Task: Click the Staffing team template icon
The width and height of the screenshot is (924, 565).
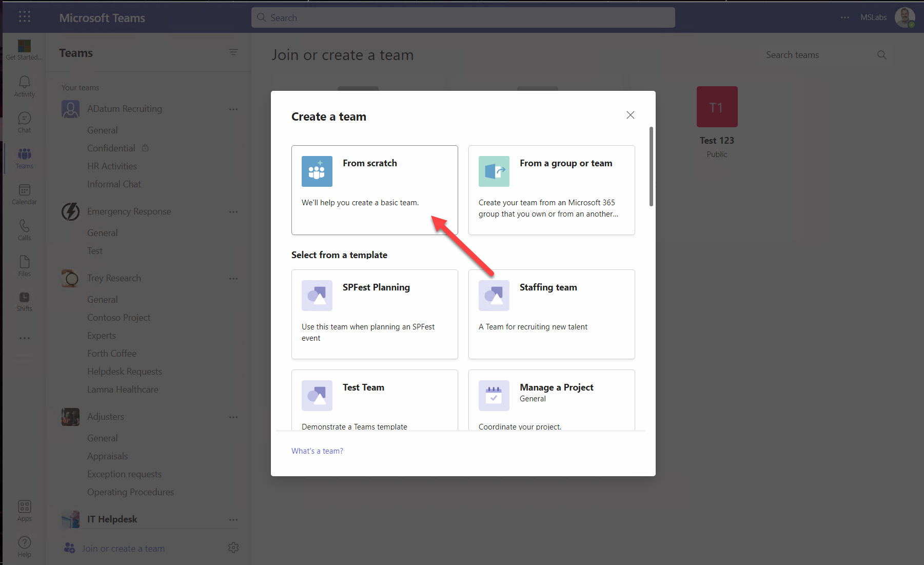Action: coord(494,296)
